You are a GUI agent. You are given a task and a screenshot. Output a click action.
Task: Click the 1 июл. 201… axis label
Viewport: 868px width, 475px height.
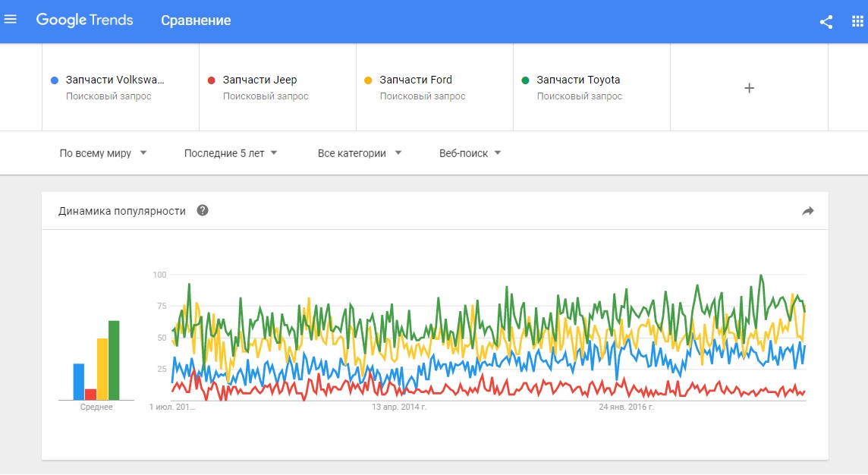[172, 407]
